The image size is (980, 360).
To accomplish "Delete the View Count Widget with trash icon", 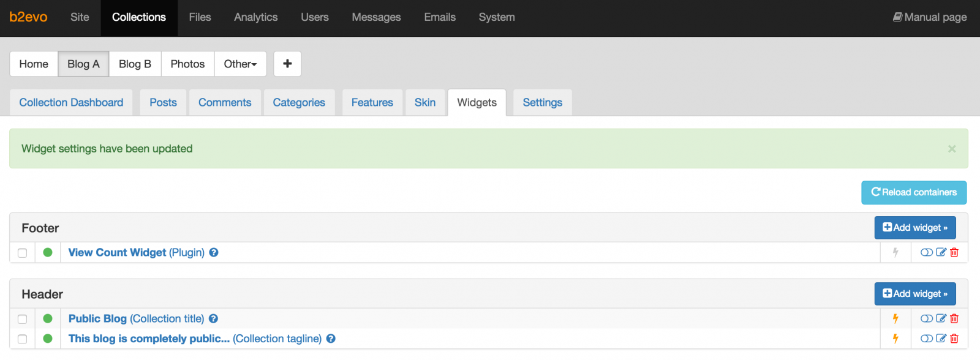I will point(954,252).
